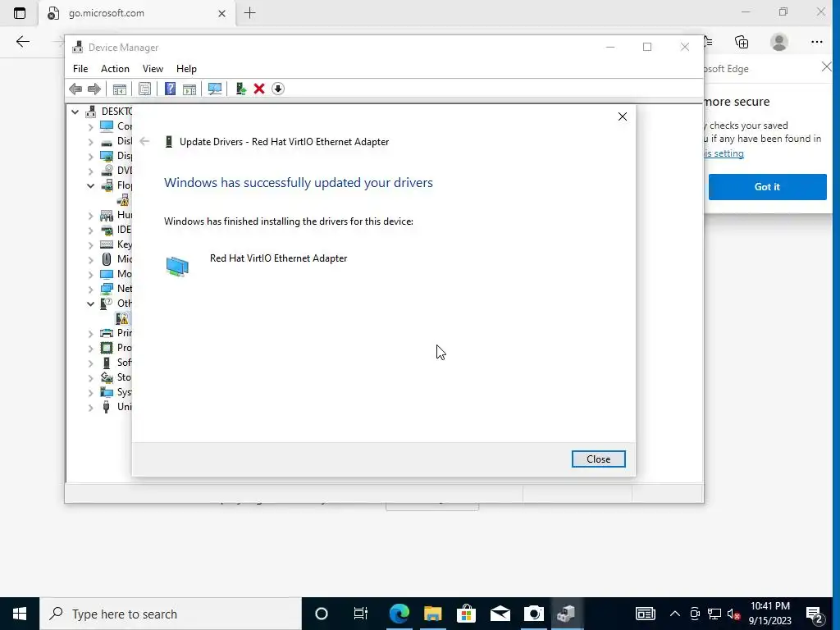Viewport: 840px width, 630px height.
Task: Click the Red Hat VirtIO network adapter icon
Action: tap(177, 267)
